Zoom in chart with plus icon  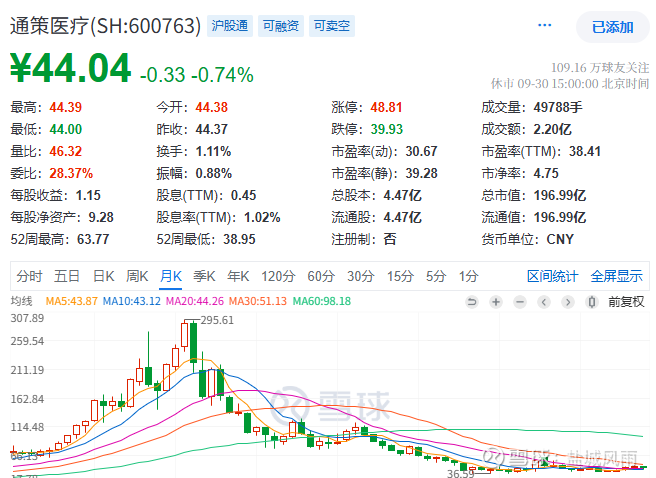[496, 302]
